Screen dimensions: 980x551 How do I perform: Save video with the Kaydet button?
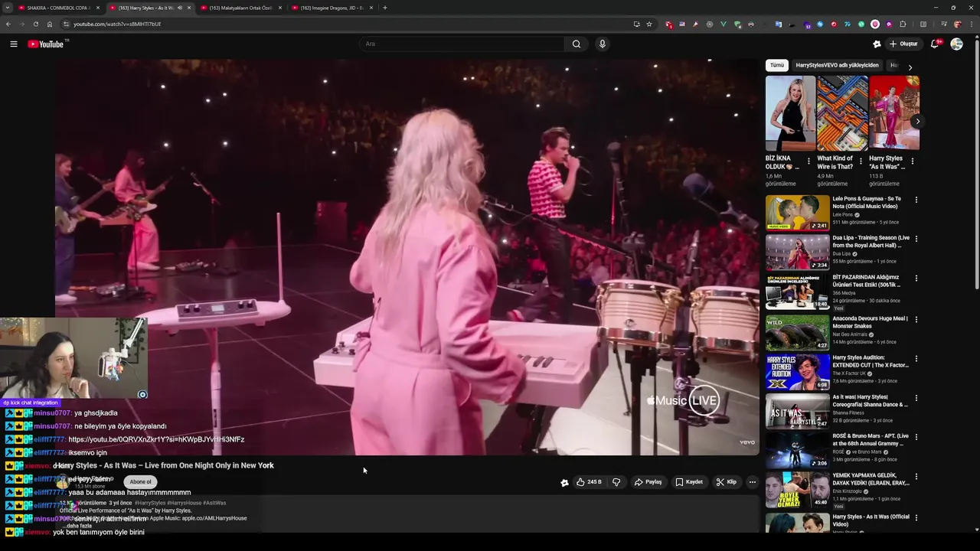tap(689, 482)
